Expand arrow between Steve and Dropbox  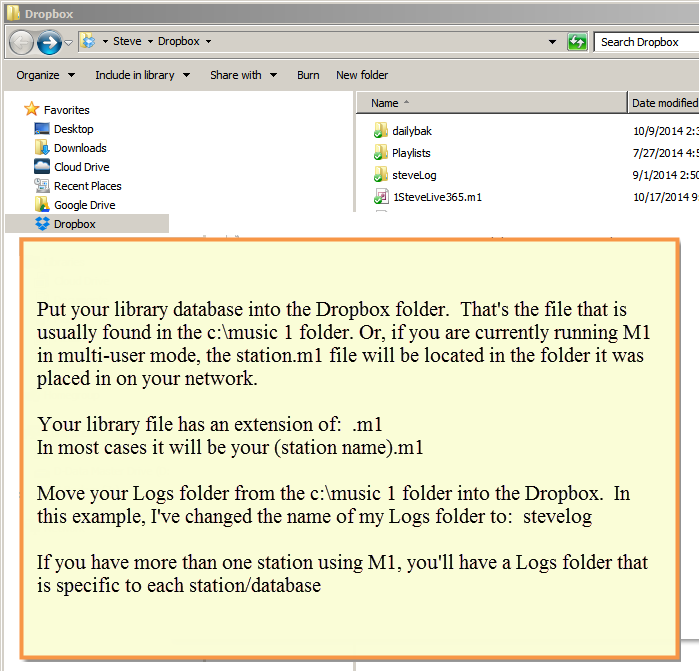click(150, 41)
